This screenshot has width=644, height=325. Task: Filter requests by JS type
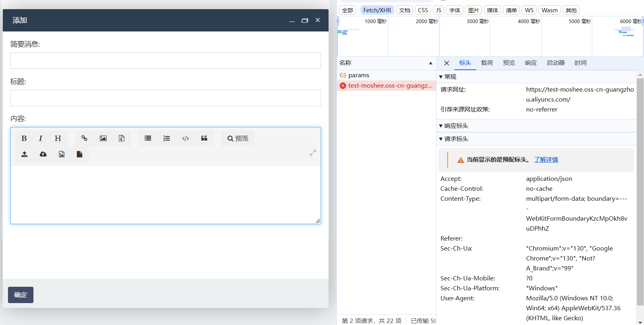click(438, 10)
